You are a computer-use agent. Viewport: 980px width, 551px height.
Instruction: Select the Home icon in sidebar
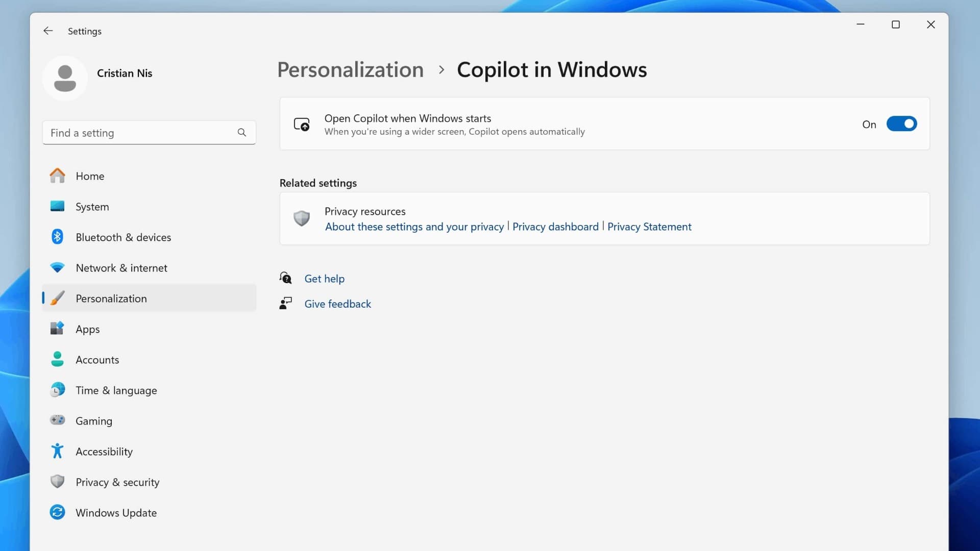(57, 176)
